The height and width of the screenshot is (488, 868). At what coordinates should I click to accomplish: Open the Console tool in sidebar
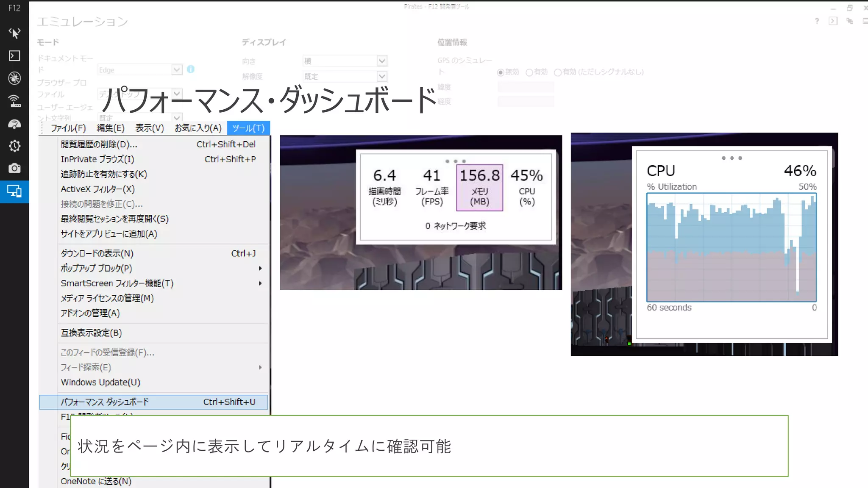click(x=14, y=56)
